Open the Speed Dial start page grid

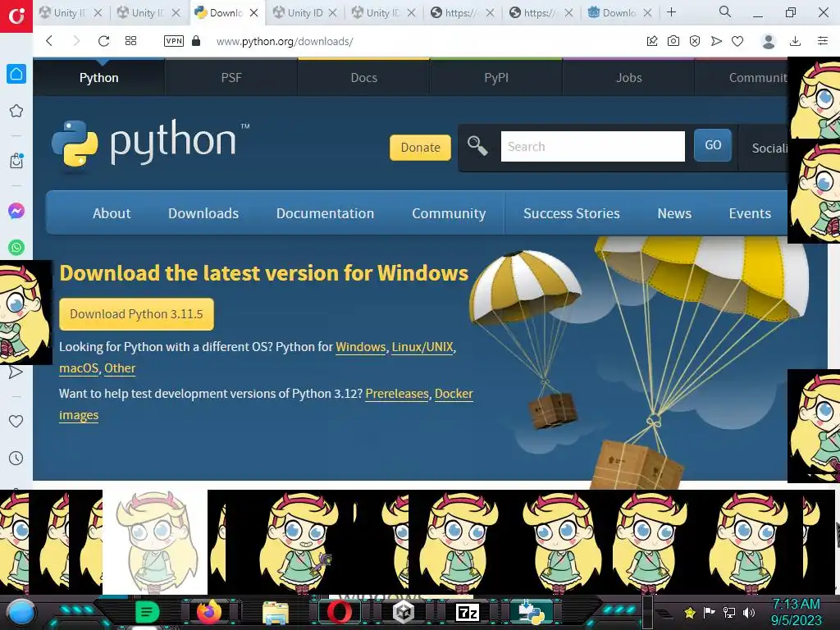click(130, 41)
